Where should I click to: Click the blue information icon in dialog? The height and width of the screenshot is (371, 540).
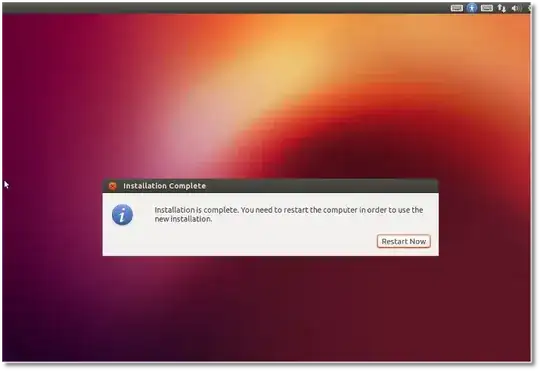[122, 215]
